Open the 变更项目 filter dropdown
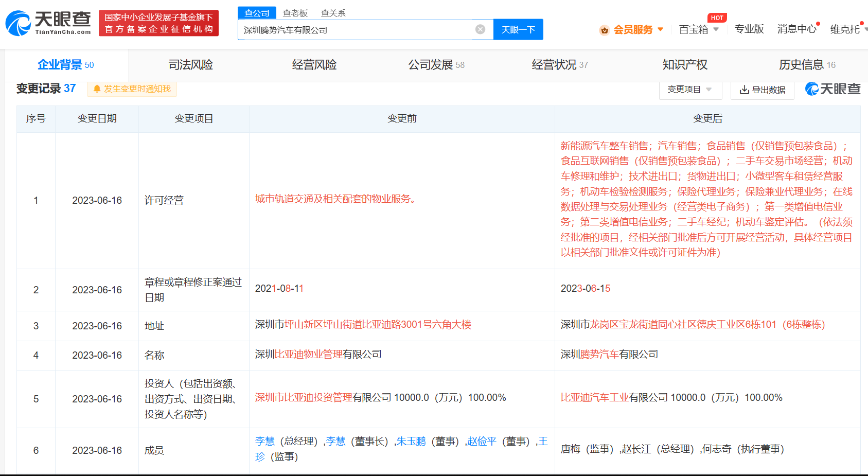 point(690,90)
